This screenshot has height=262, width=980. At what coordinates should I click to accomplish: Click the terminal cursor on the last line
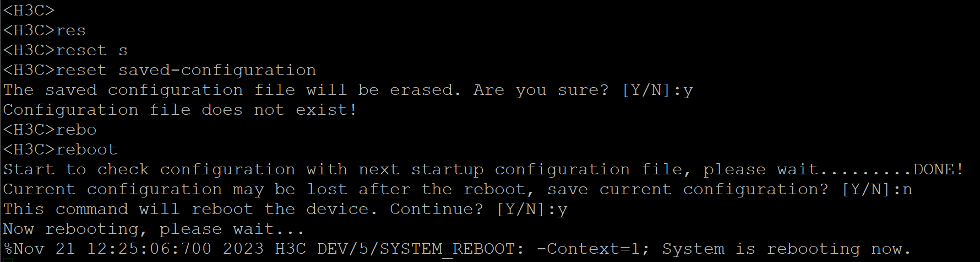pos(8,260)
